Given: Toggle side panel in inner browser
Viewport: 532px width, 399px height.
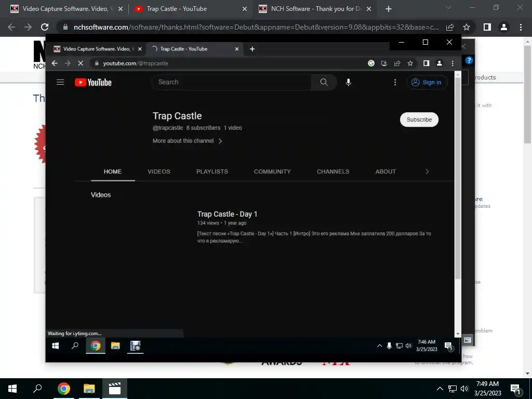Looking at the screenshot, I should pos(426,63).
